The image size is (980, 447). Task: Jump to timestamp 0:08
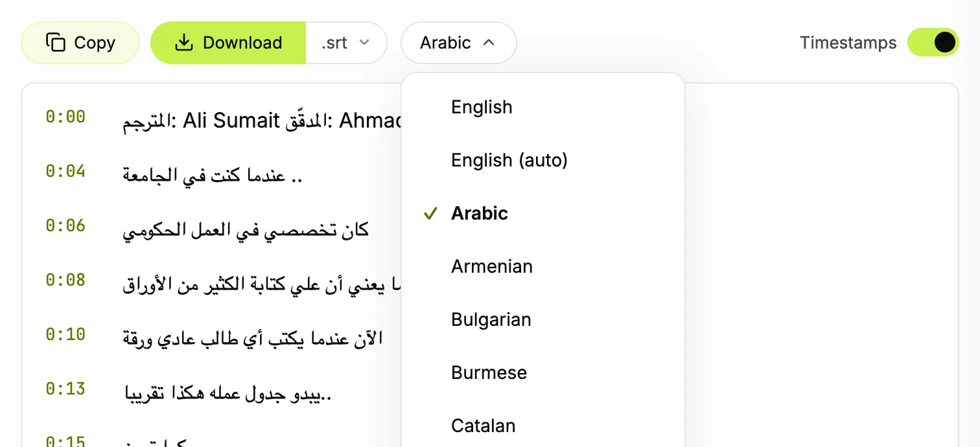tap(65, 281)
